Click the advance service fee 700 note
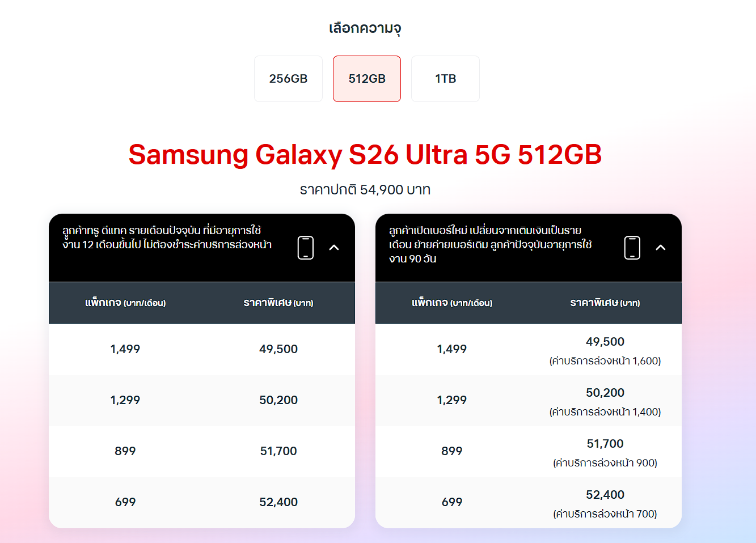The image size is (756, 543). [605, 514]
